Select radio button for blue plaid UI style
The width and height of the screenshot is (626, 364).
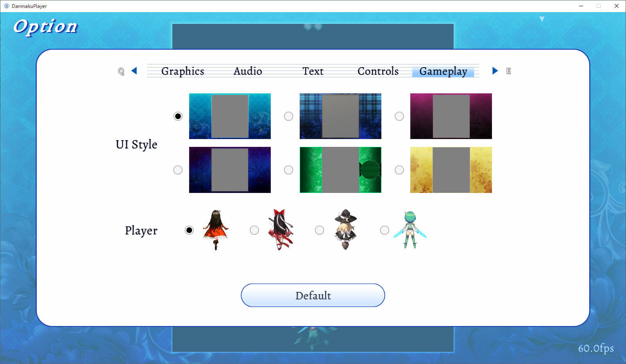[x=288, y=116]
